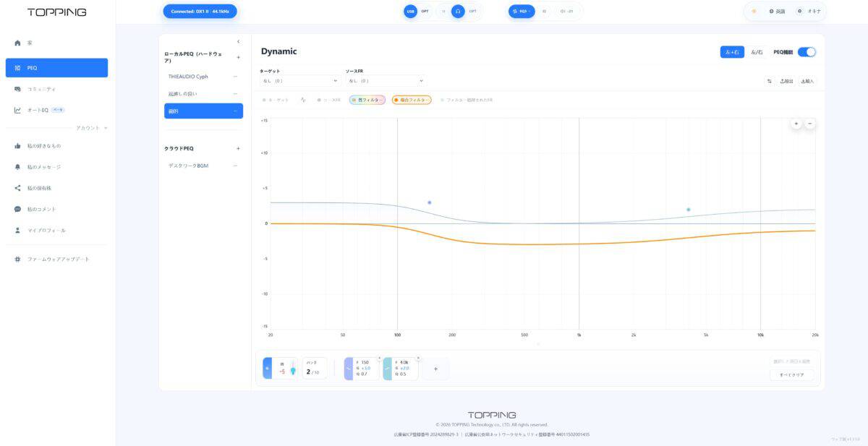The width and height of the screenshot is (868, 446).
Task: Click the import button above the graph
Action: pyautogui.click(x=807, y=81)
